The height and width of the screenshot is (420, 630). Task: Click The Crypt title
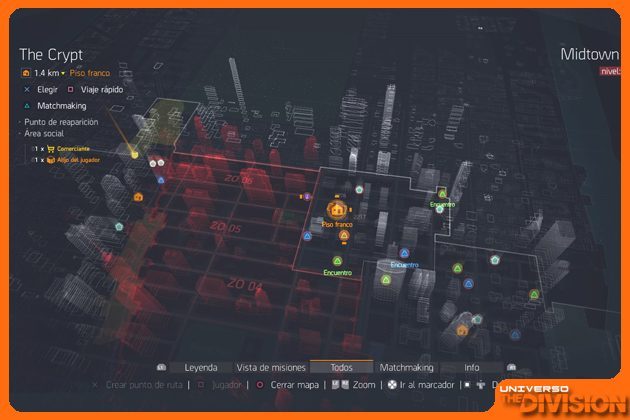(x=51, y=55)
